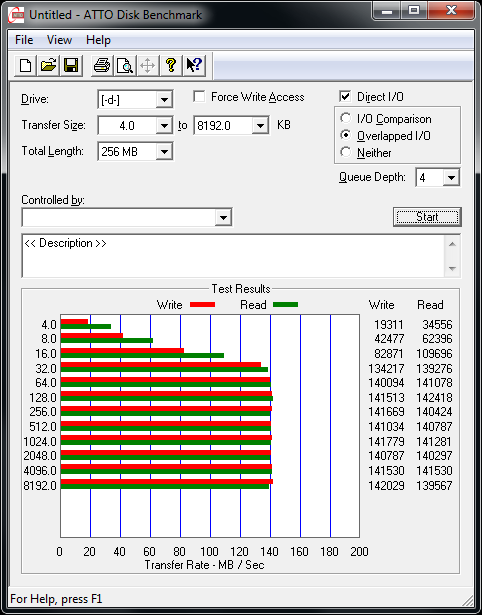
Task: Click the ATTO logo in the title bar
Action: pyautogui.click(x=16, y=15)
